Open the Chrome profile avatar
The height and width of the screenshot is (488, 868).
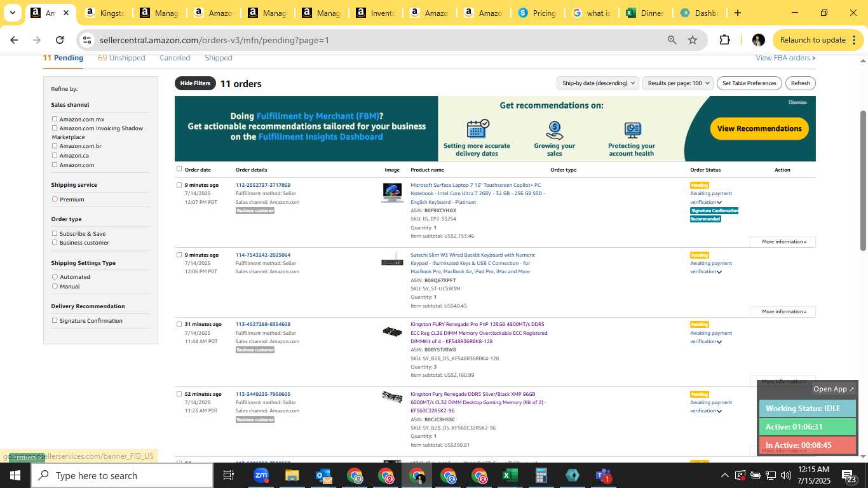point(758,40)
